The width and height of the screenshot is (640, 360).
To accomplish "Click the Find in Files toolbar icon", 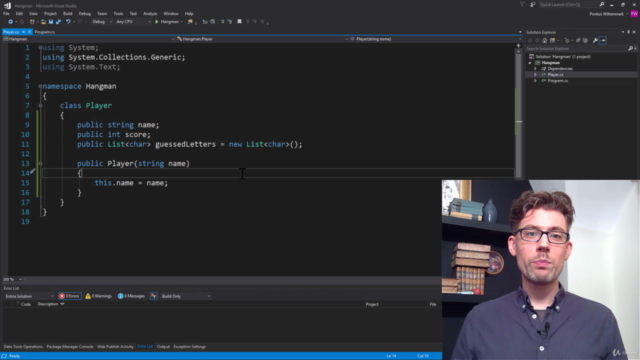I will click(x=190, y=22).
